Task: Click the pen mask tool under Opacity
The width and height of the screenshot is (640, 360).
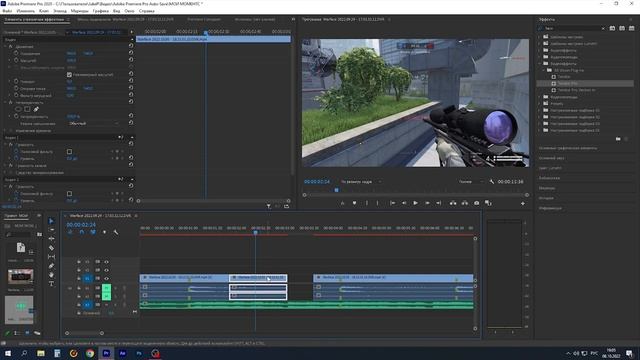Action: (x=36, y=109)
